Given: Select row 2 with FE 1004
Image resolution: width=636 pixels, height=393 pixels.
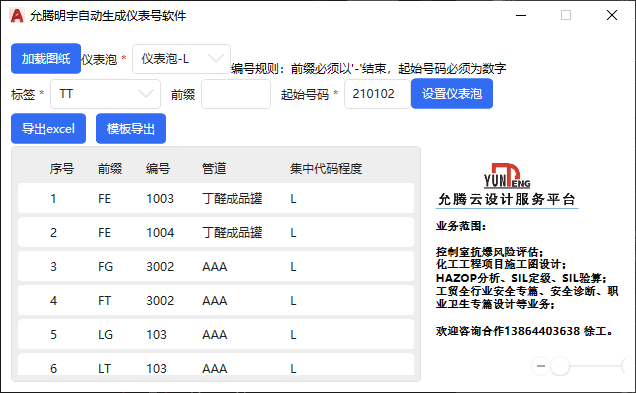Looking at the screenshot, I should 216,232.
